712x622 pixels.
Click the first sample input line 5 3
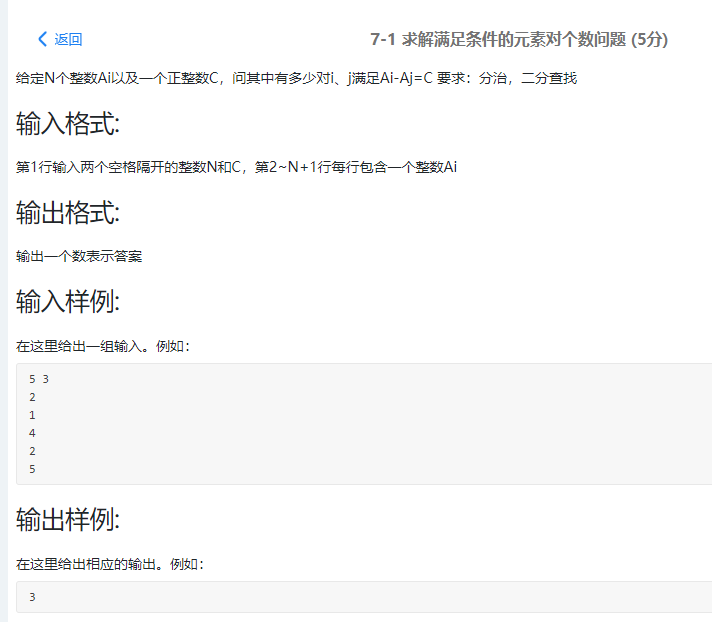tap(39, 379)
